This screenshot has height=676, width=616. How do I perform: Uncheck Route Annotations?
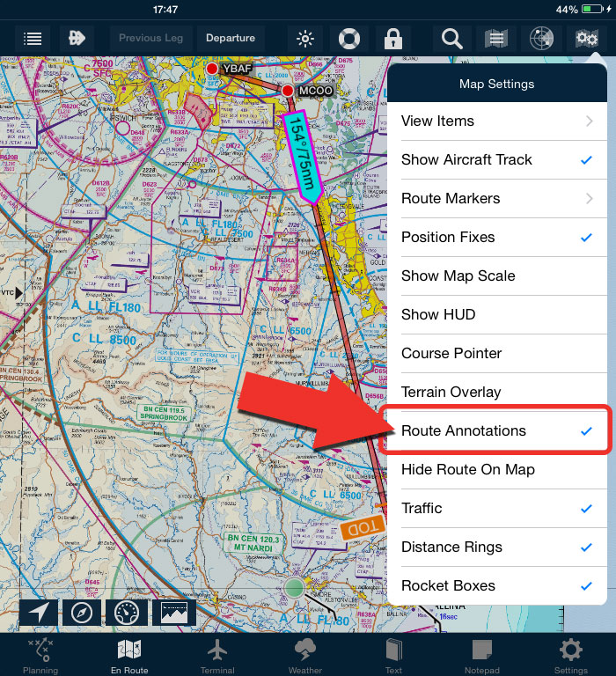[497, 430]
